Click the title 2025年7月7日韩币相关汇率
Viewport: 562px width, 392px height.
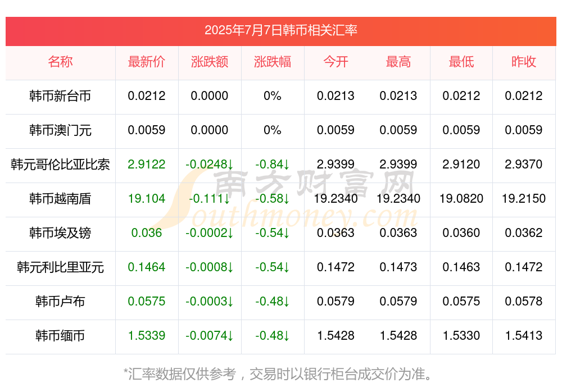click(x=280, y=30)
